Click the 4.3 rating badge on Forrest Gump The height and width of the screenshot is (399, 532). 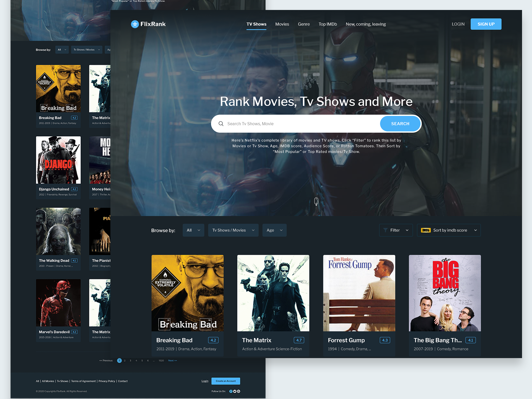pyautogui.click(x=385, y=340)
